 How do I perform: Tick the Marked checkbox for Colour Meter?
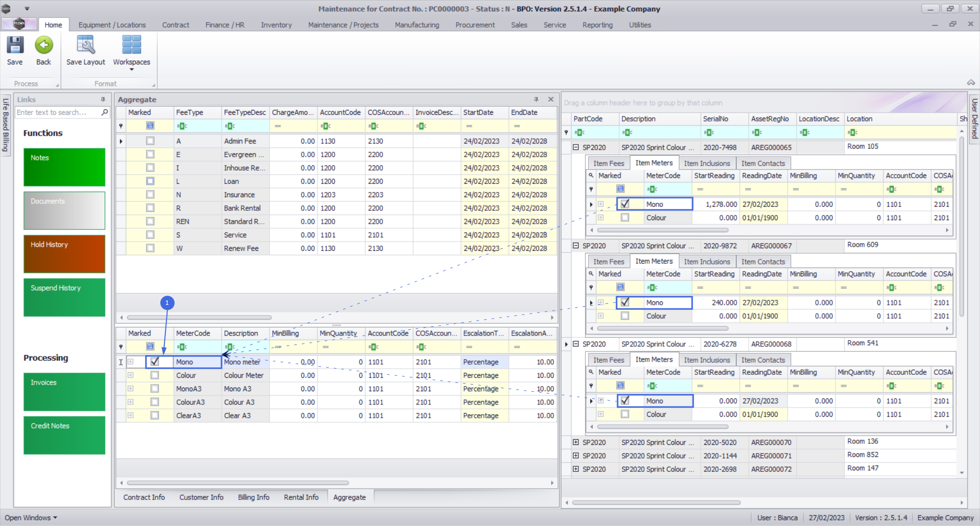[155, 375]
